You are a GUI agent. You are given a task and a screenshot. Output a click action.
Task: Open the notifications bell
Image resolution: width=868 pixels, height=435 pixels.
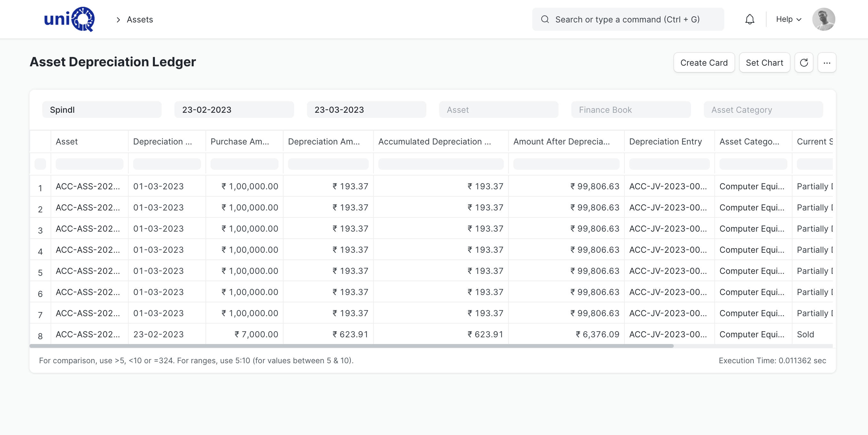pos(749,19)
